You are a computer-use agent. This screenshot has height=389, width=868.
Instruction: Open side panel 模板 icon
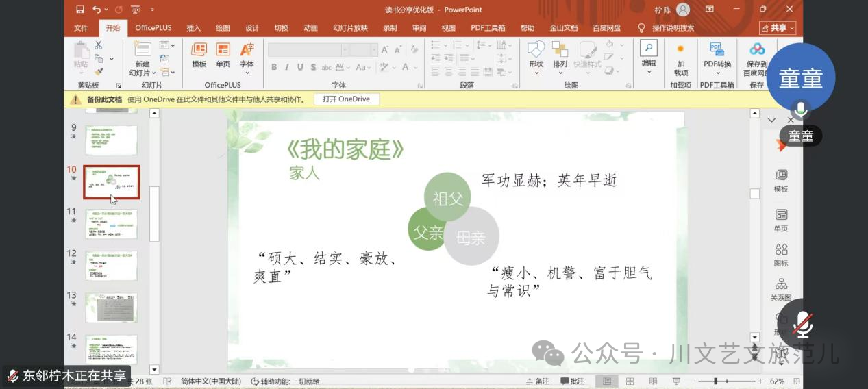pyautogui.click(x=781, y=181)
